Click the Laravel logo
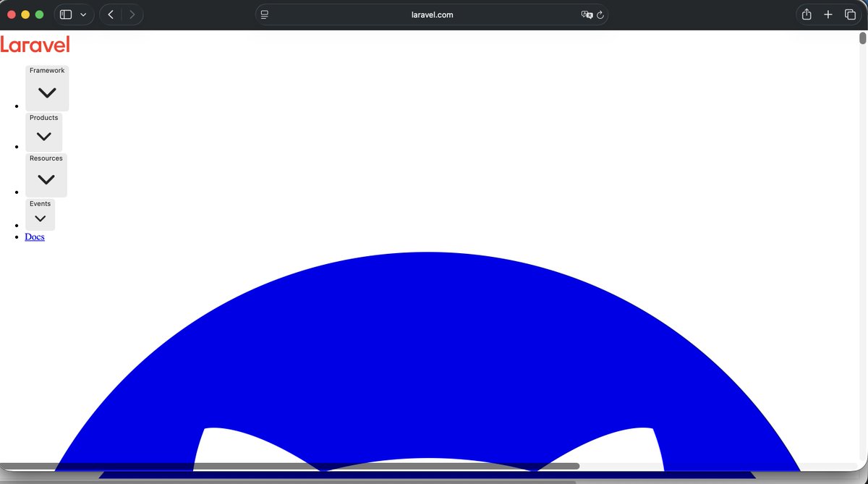The height and width of the screenshot is (484, 868). [x=35, y=45]
